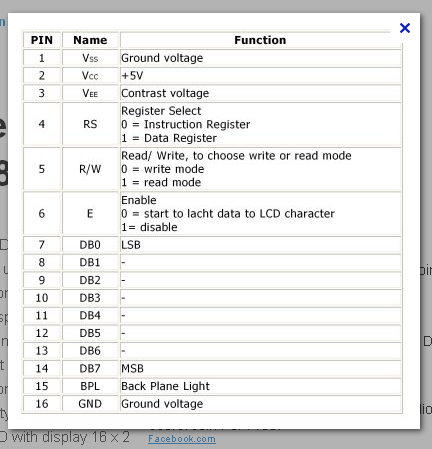Select the Function column header
Image resolution: width=432 pixels, height=449 pixels.
[260, 40]
